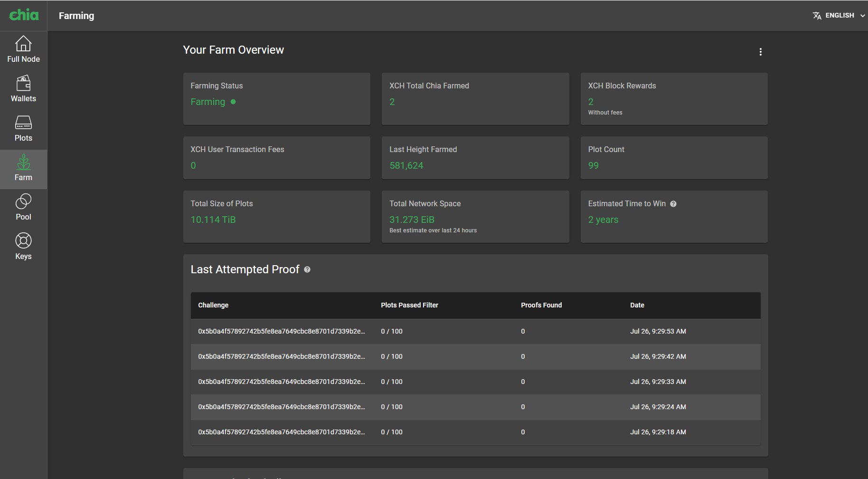Open the Pool circles icon
Screen dimensions: 868x479
click(x=23, y=201)
